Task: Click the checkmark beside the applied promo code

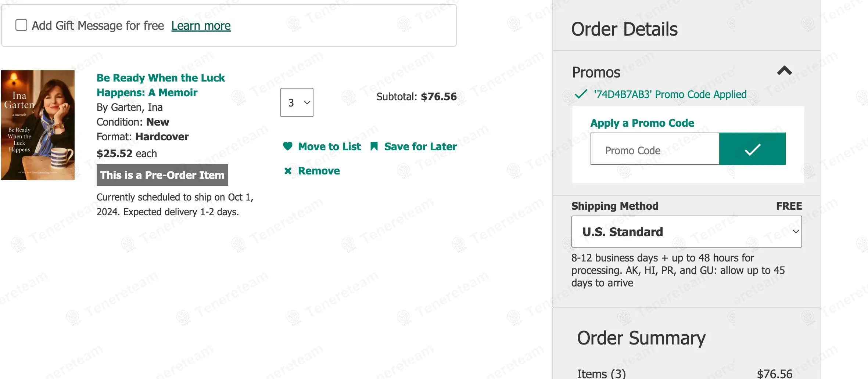Action: tap(581, 94)
